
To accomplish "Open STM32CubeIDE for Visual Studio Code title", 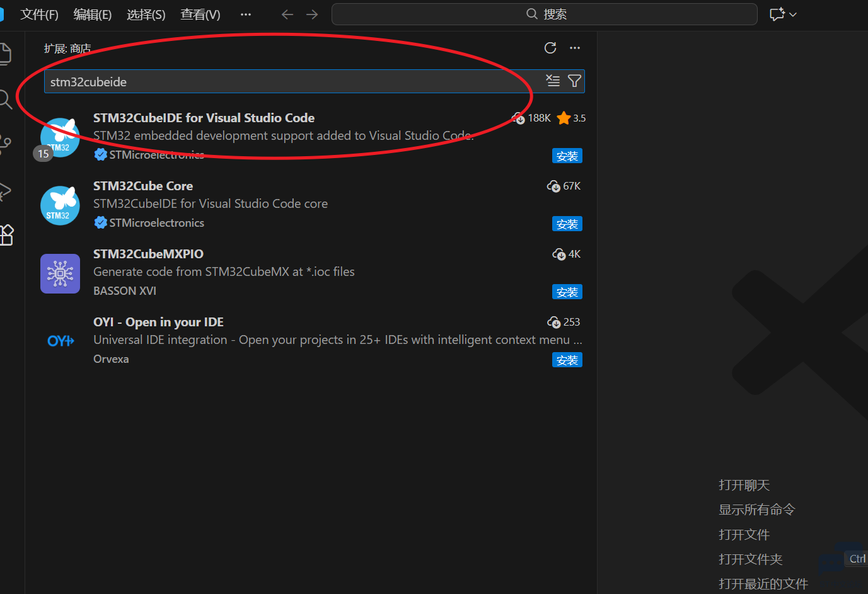I will (x=204, y=118).
